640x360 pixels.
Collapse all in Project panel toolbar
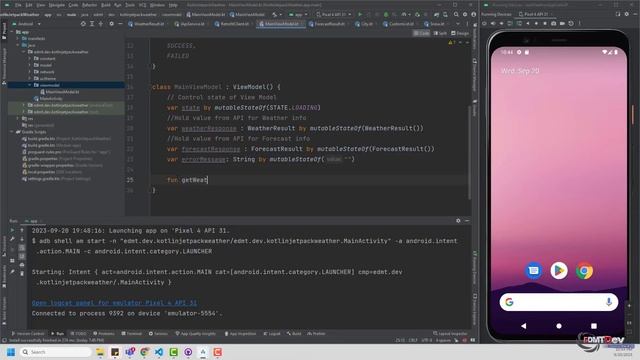(x=101, y=24)
